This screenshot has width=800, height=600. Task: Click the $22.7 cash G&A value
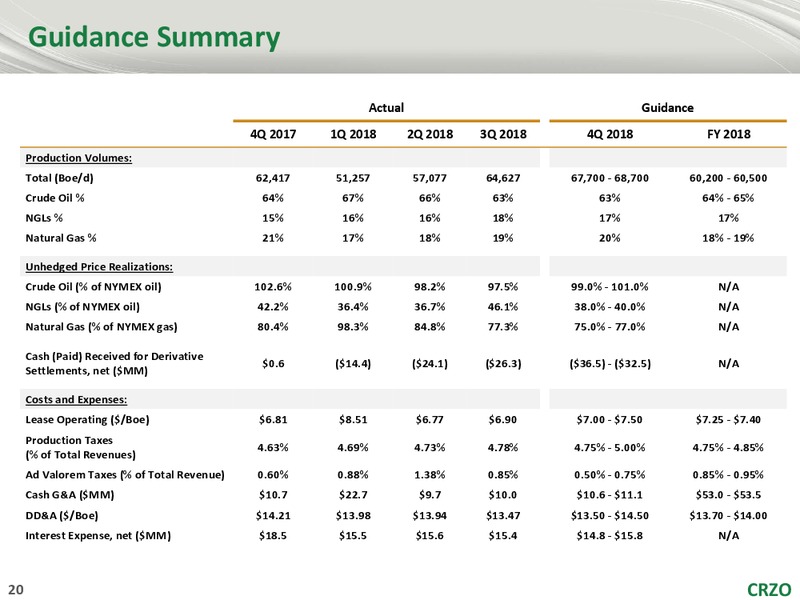pyautogui.click(x=353, y=495)
